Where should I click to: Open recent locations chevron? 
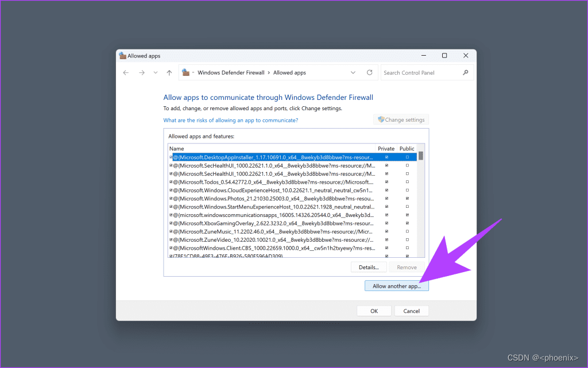pos(155,73)
